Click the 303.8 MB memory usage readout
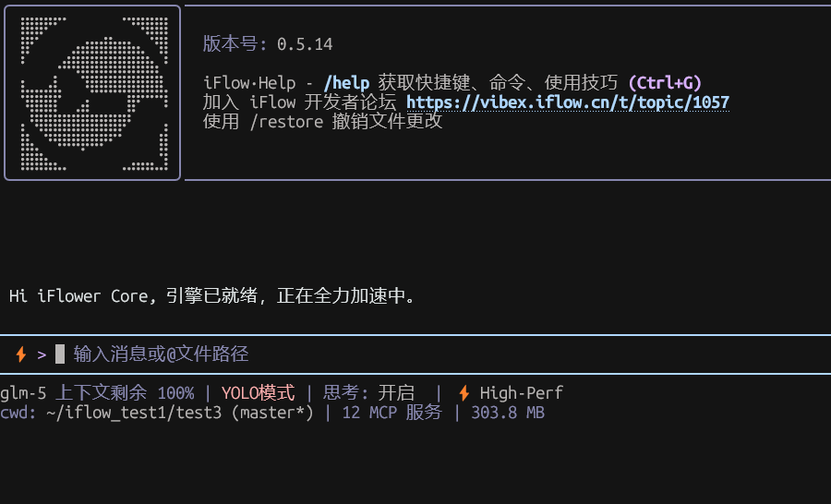 pos(508,413)
